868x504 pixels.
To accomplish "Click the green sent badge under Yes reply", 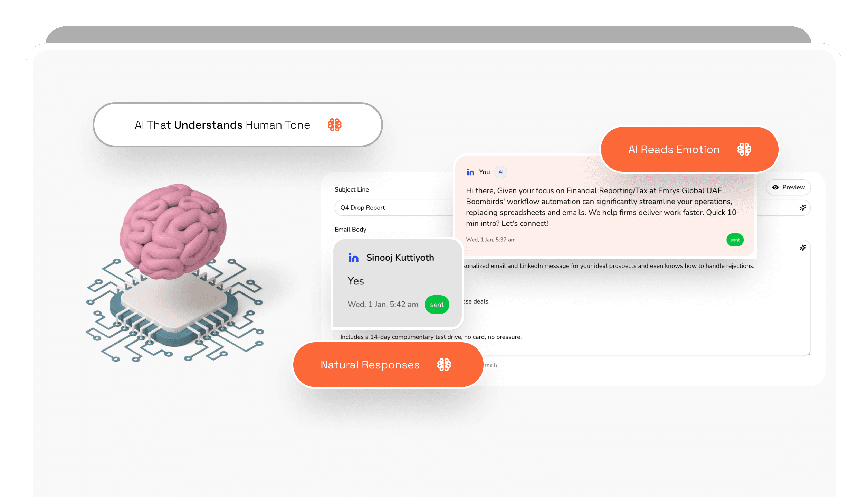I will coord(437,305).
